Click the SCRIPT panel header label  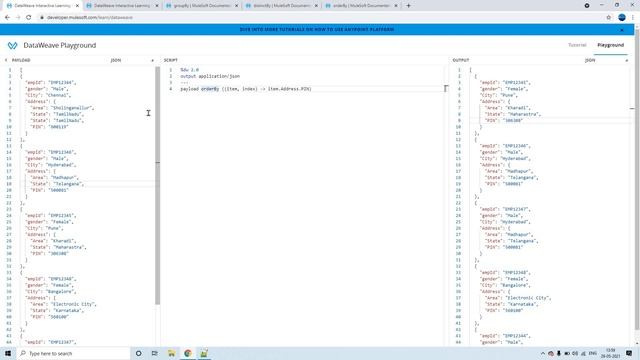pos(171,60)
